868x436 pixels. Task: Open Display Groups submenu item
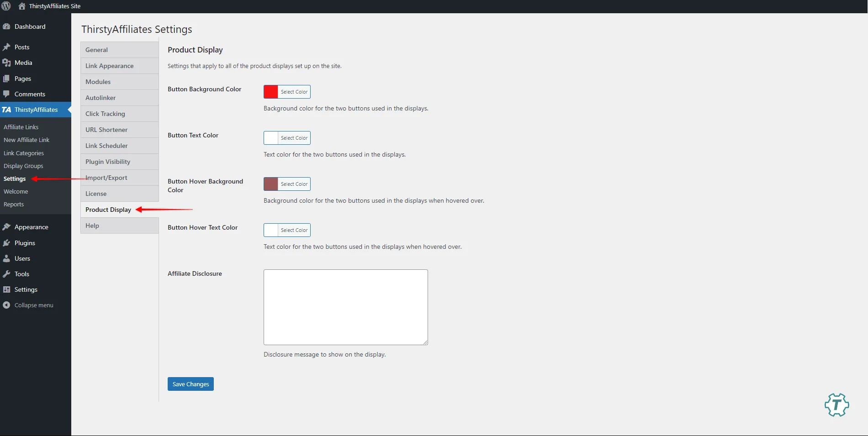[x=23, y=166]
